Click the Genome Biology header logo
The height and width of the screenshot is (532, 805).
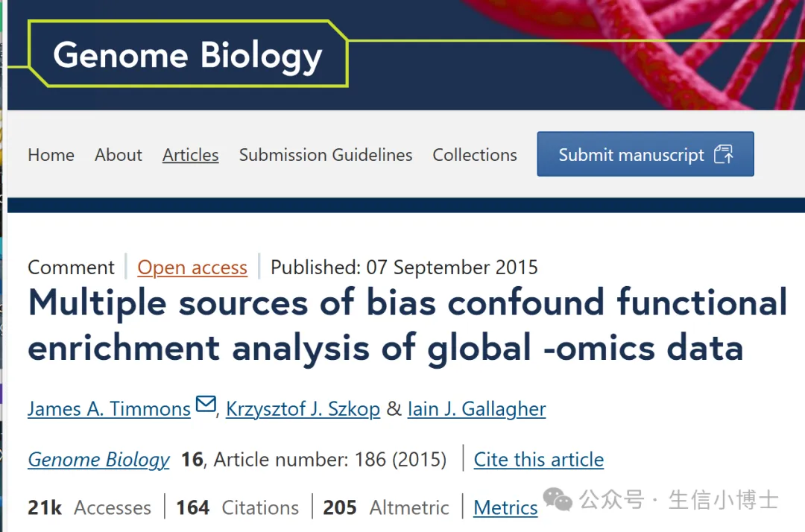tap(187, 55)
